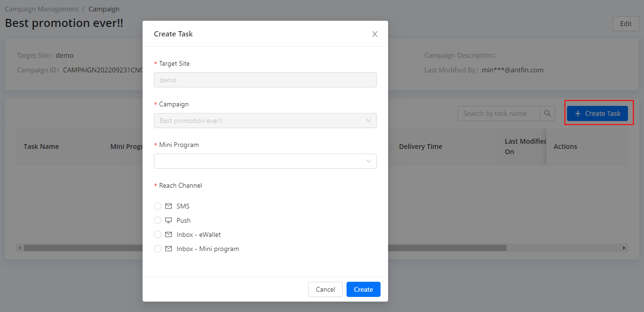
Task: Click scrollbar left arrow in task table
Action: point(19,248)
